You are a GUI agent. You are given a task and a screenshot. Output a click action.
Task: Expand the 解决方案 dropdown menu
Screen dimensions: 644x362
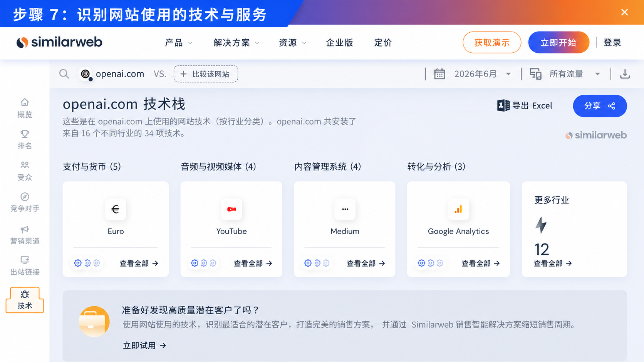[x=236, y=43]
